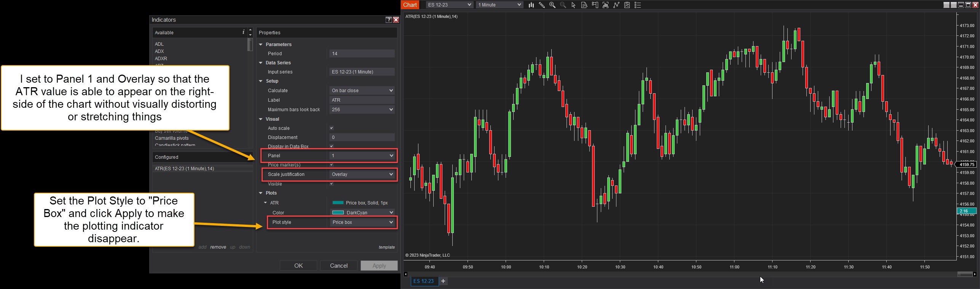Click the add link under Configured

click(x=203, y=247)
